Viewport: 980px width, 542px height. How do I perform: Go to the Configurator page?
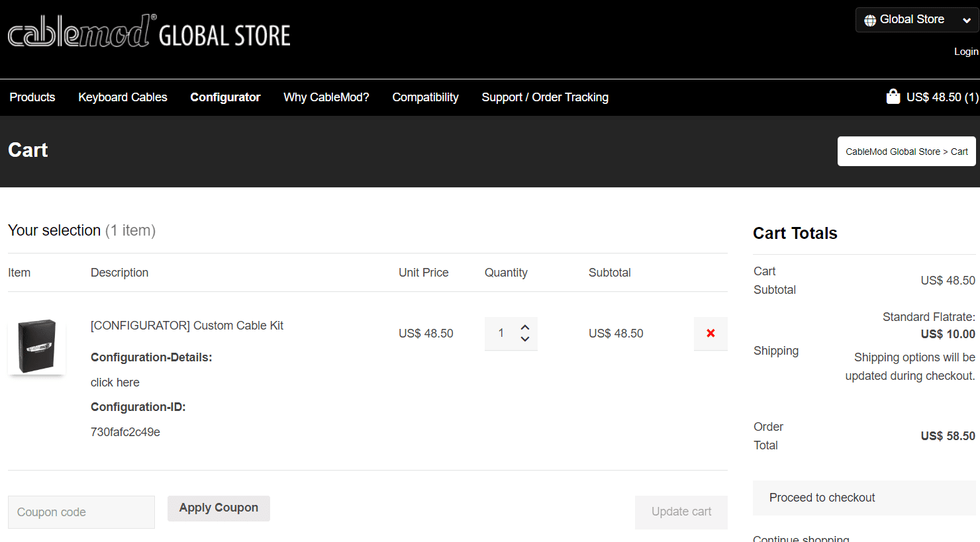(x=225, y=97)
